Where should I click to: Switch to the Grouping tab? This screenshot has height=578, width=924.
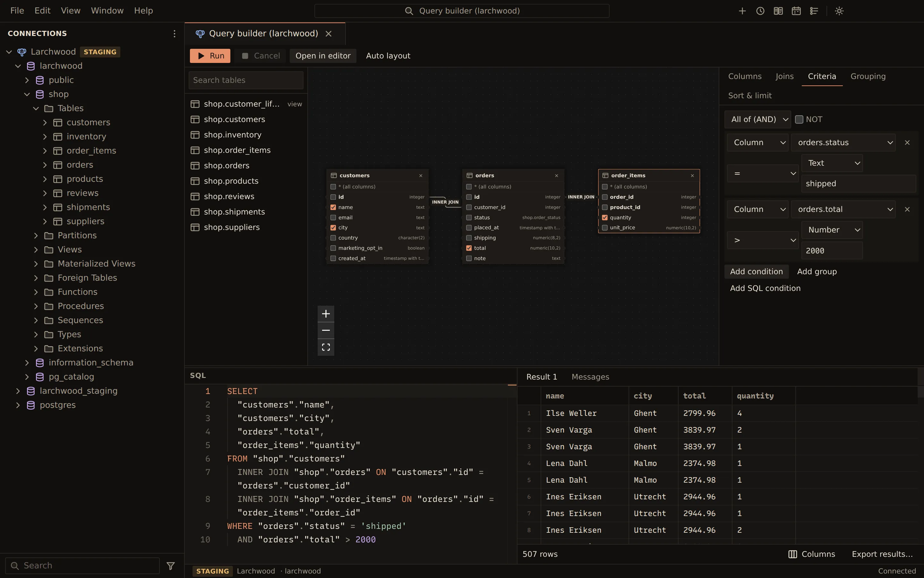click(x=868, y=76)
